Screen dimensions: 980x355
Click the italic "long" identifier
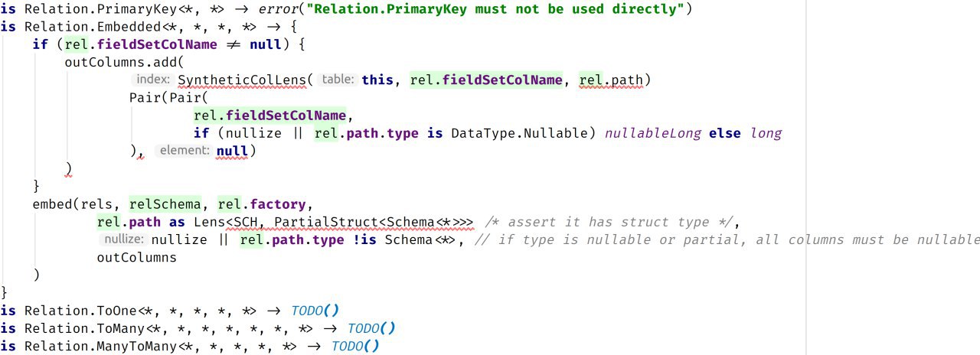tap(766, 133)
